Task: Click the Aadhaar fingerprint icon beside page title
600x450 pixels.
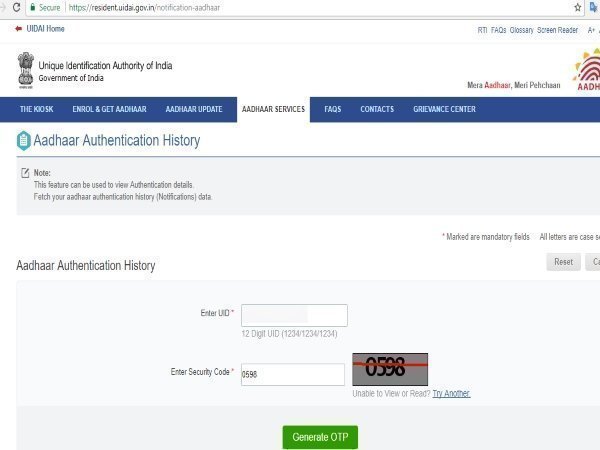Action: tap(23, 141)
